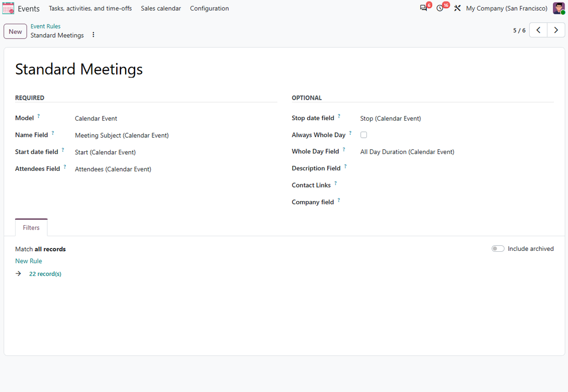
Task: Go to previous record arrow
Action: point(538,30)
